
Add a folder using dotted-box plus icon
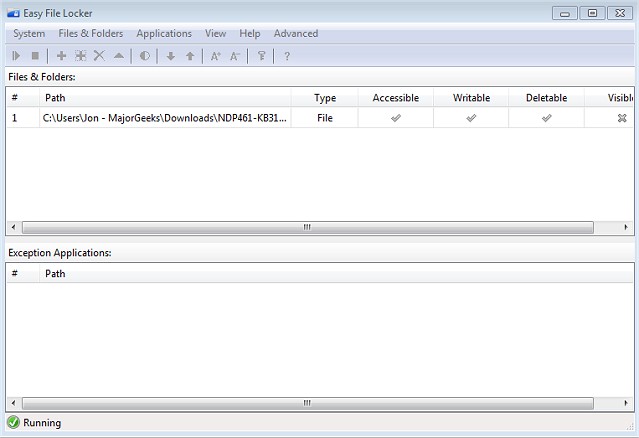[x=81, y=56]
